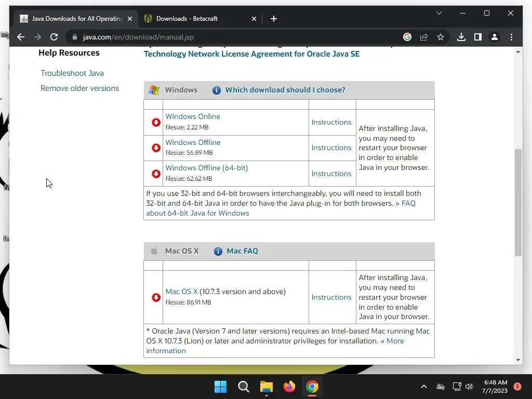Open Chrome downloads tray icon

461,37
